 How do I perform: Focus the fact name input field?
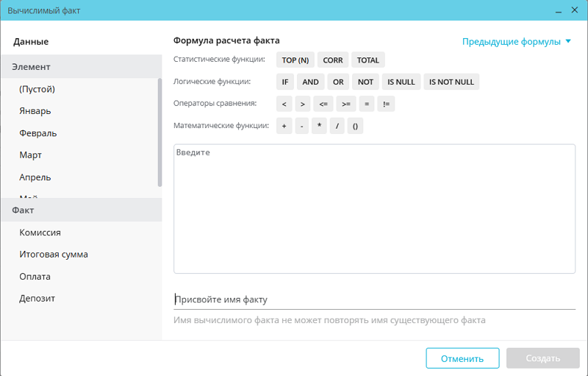374,299
